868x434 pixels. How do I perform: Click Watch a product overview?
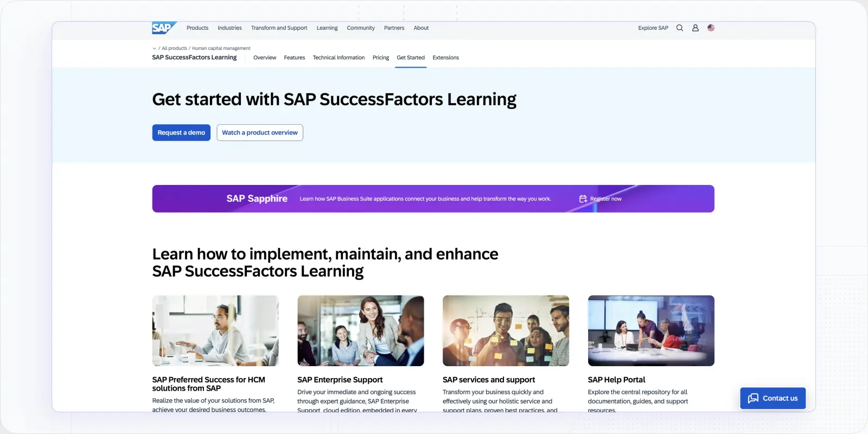tap(259, 132)
